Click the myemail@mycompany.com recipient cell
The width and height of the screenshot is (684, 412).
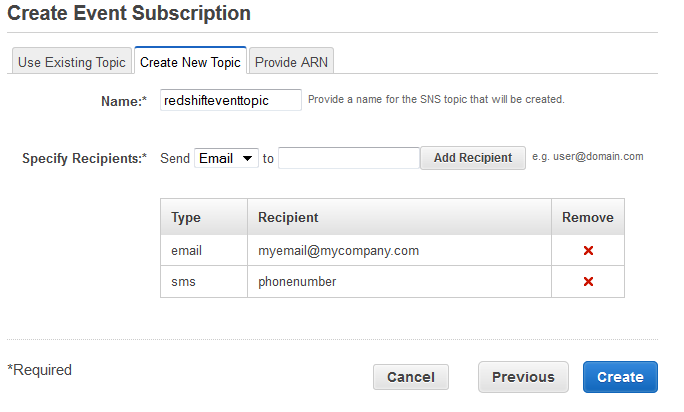(x=338, y=250)
